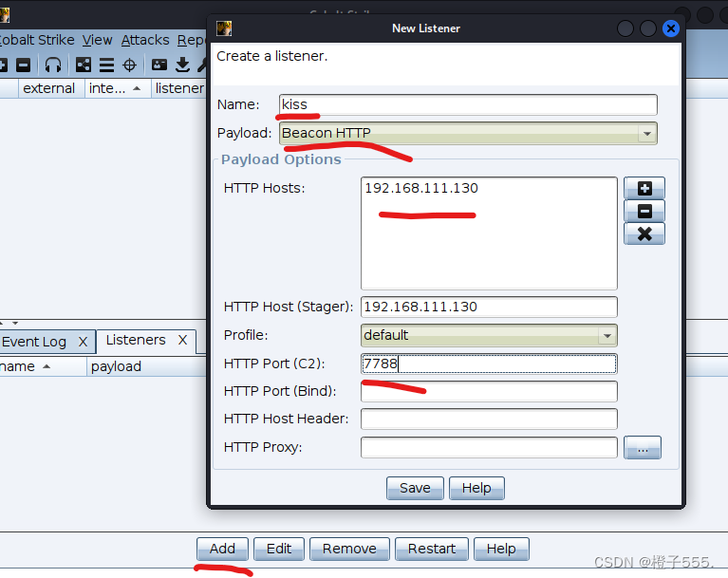Add an HTTP host with plus icon
Image resolution: width=728 pixels, height=578 pixels.
(x=644, y=188)
